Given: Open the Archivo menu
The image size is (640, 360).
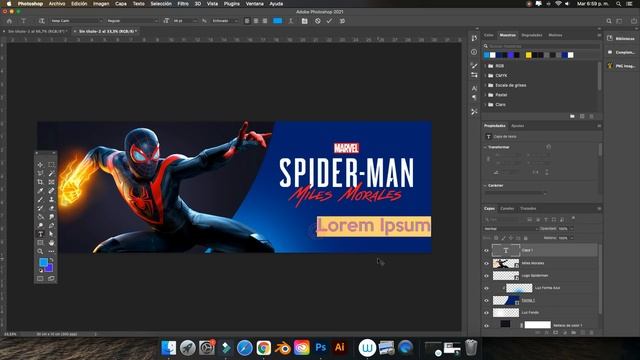Looking at the screenshot, I should (x=57, y=4).
